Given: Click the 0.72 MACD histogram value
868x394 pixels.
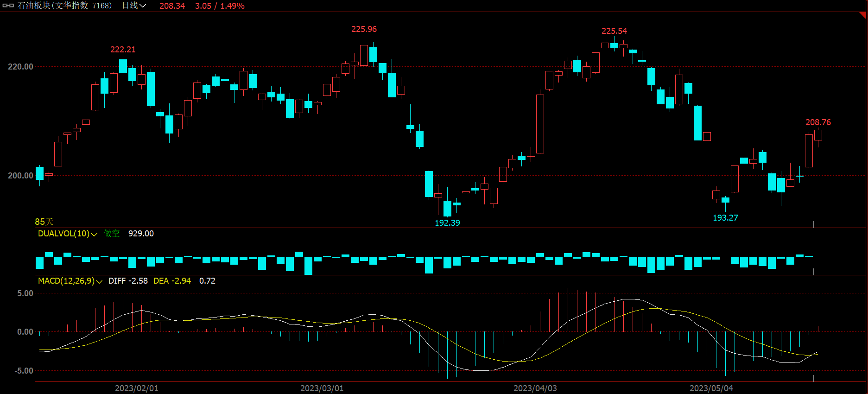Looking at the screenshot, I should pyautogui.click(x=207, y=281).
